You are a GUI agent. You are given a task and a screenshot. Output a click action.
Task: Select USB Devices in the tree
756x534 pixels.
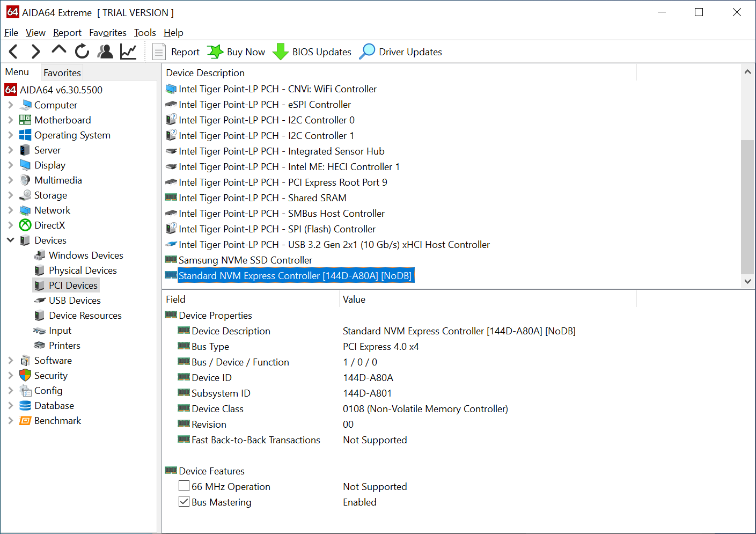(x=75, y=301)
